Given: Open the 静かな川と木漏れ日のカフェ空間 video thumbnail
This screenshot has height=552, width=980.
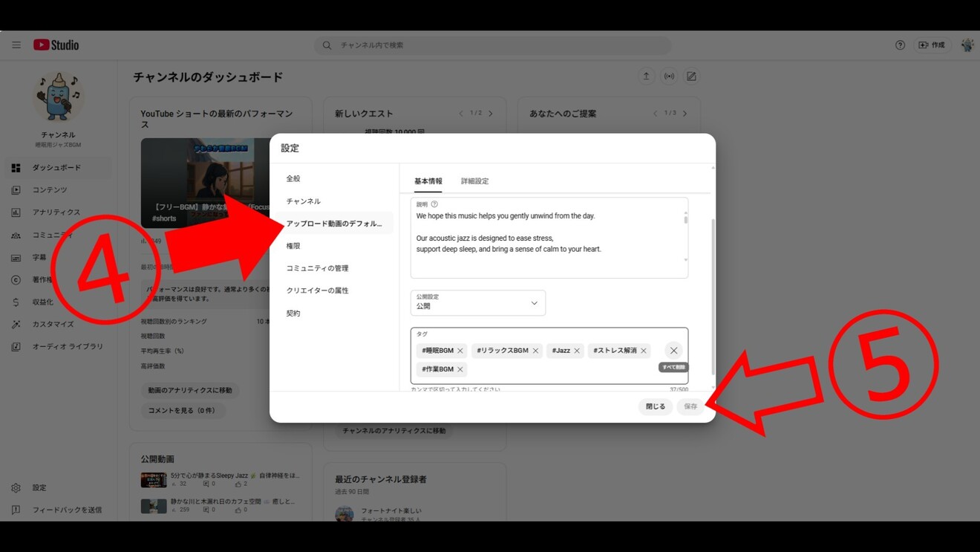Looking at the screenshot, I should pos(154,506).
